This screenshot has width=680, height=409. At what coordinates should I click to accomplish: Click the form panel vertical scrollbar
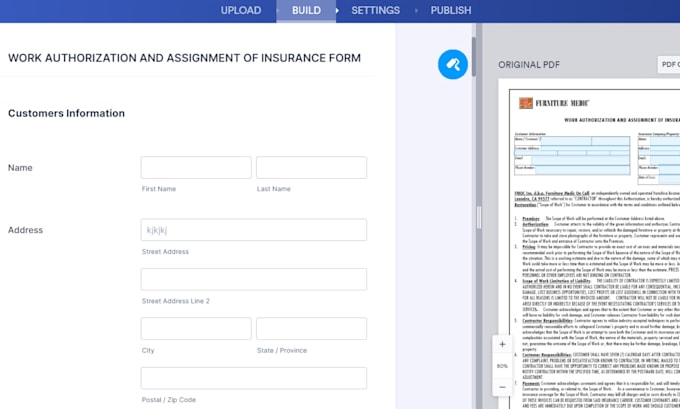pos(474,56)
